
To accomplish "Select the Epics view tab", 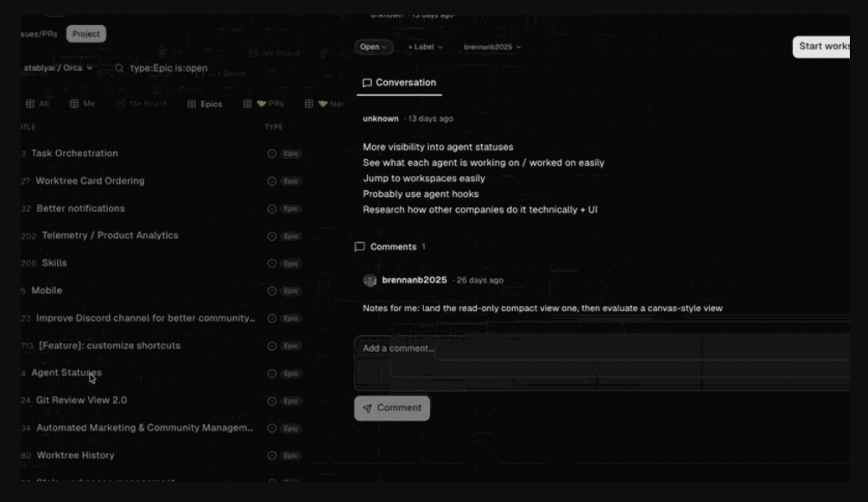I will (205, 104).
